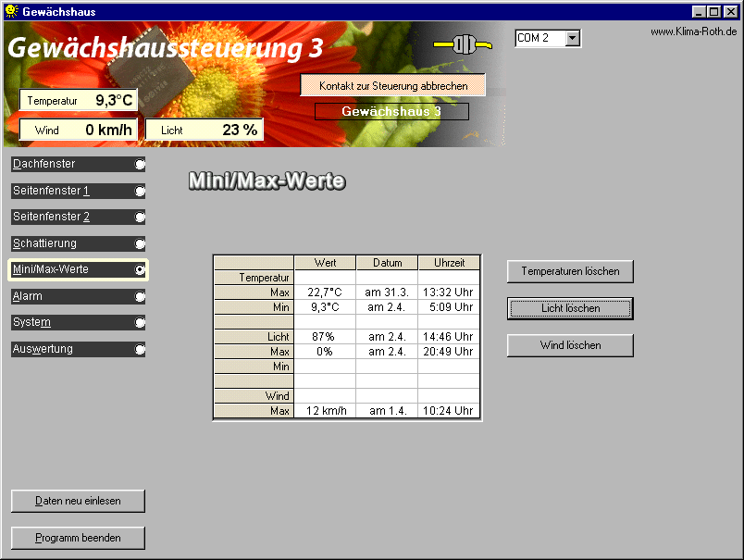Close the Gewächshaus window
This screenshot has height=560, width=744.
(730, 11)
